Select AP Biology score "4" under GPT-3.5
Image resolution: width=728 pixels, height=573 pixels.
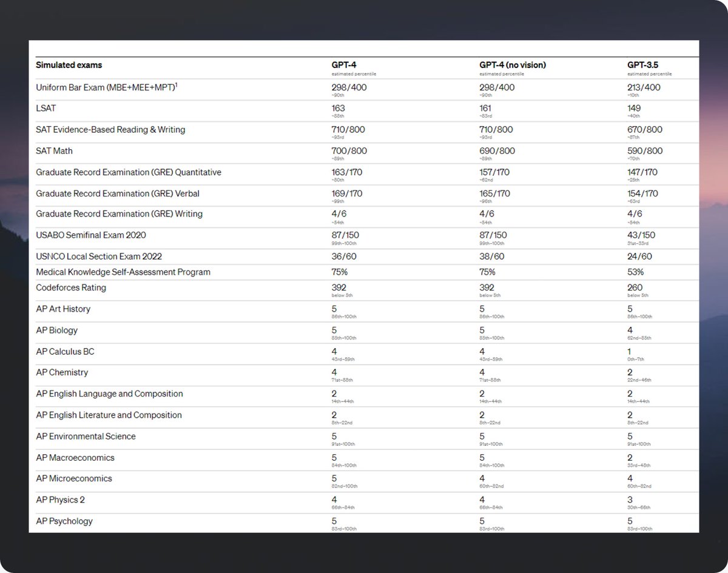point(630,330)
